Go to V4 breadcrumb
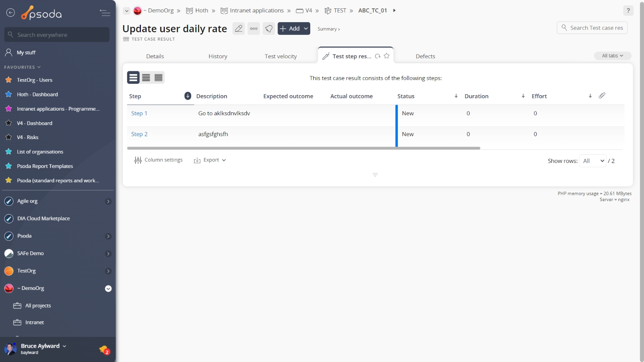 click(x=304, y=10)
